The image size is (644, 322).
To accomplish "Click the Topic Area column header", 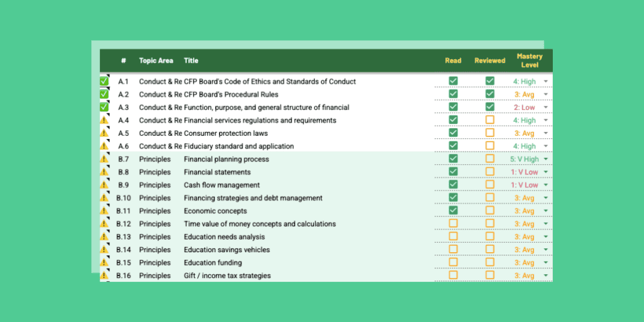I will coord(156,60).
